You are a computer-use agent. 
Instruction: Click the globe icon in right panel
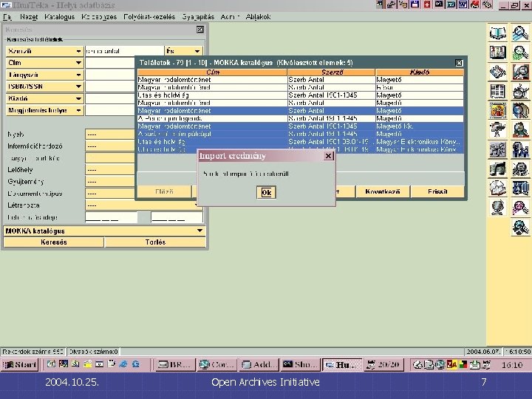[x=498, y=207]
